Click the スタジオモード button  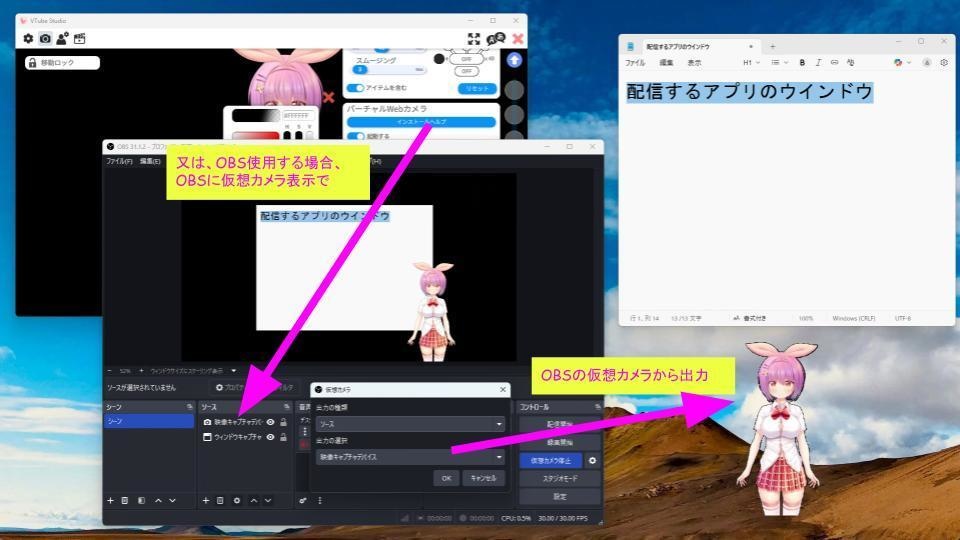click(x=560, y=478)
